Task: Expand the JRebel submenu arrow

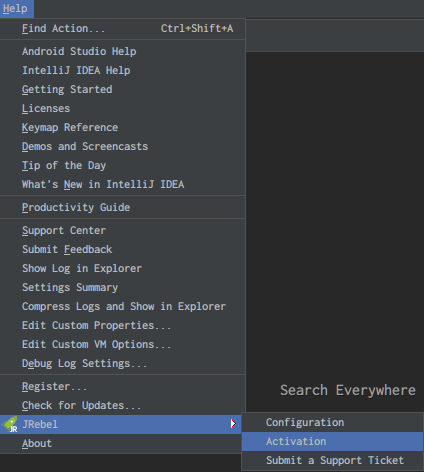Action: [x=233, y=424]
